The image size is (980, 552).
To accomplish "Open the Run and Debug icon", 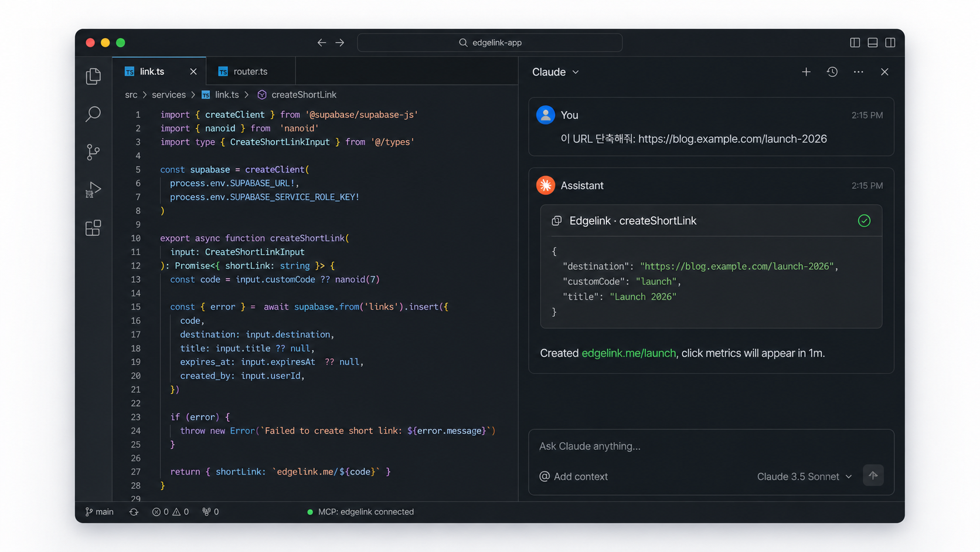I will 93,189.
